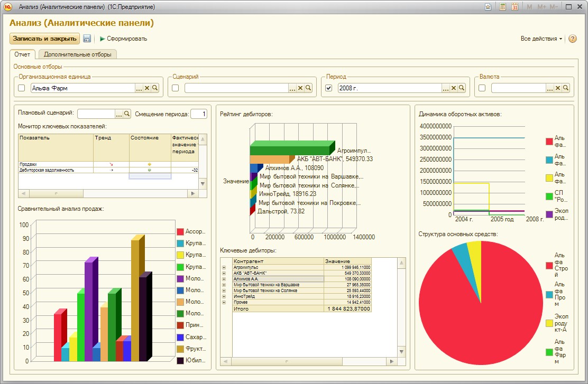This screenshot has height=384, width=588.
Task: Open lookup magnifier for Период
Action: [462, 88]
